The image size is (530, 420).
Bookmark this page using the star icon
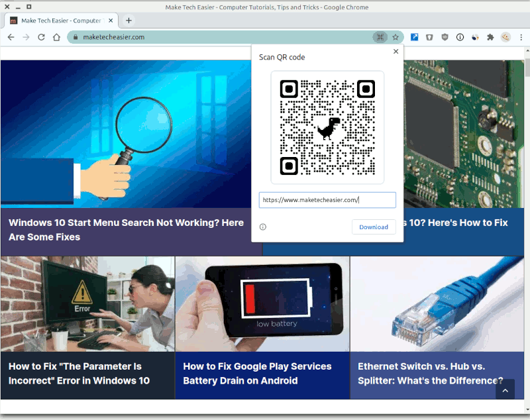(x=395, y=37)
